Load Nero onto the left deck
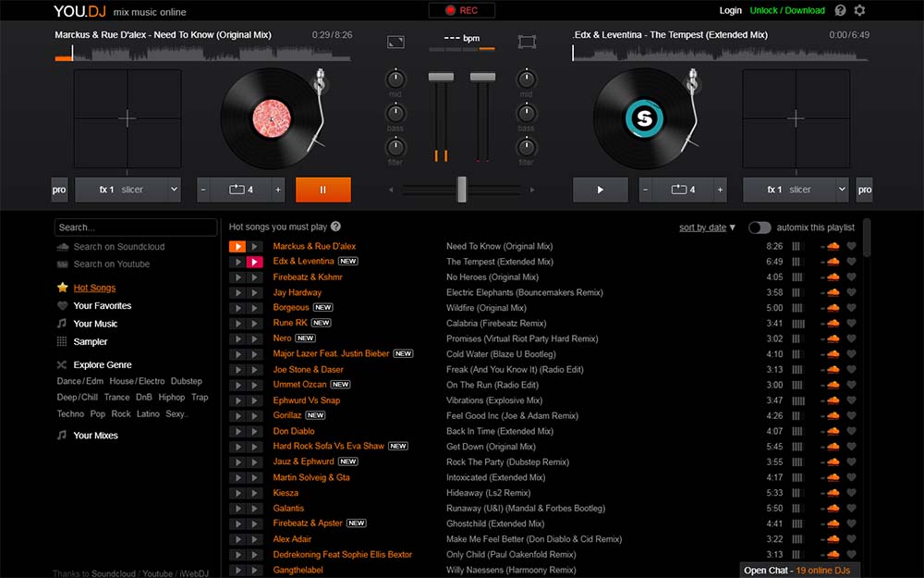The image size is (924, 578). click(x=237, y=338)
